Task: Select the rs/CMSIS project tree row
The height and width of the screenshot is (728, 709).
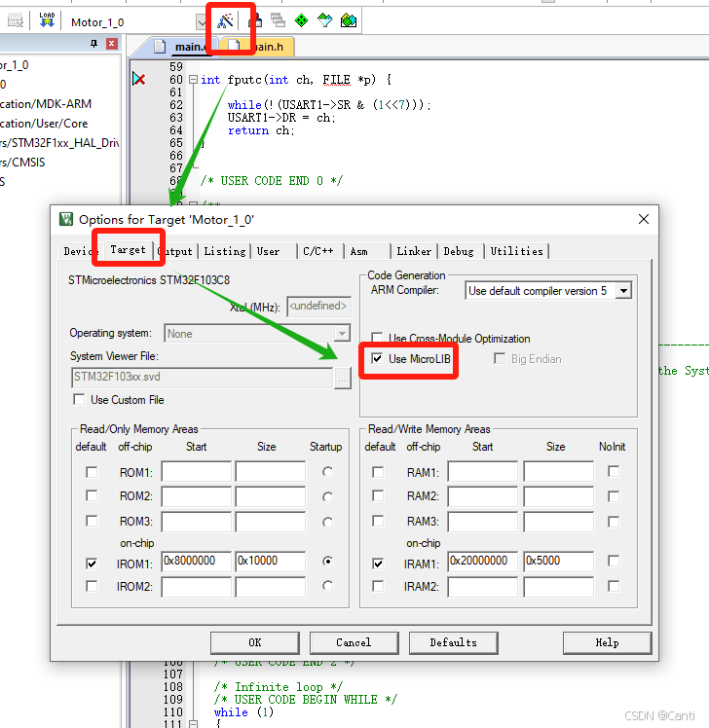Action: (x=22, y=163)
